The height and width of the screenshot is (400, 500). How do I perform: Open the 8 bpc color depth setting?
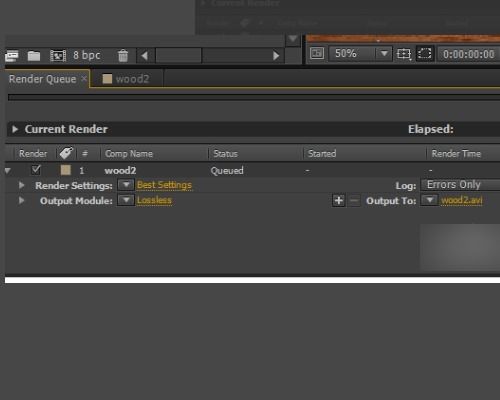coord(87,55)
